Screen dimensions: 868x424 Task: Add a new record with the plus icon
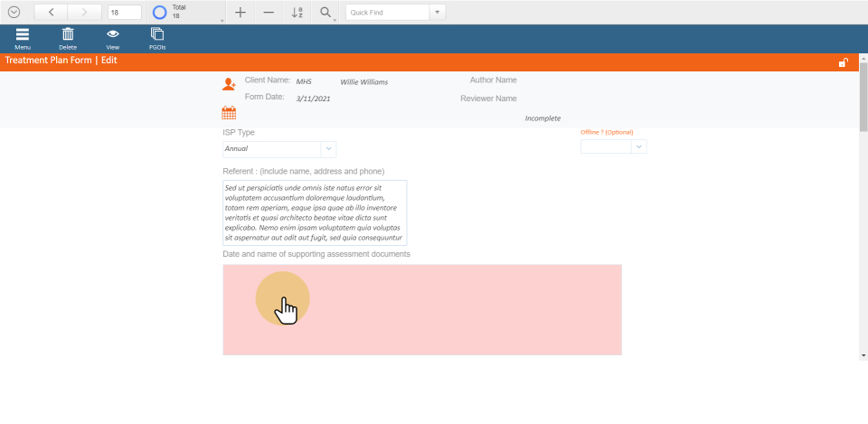[x=240, y=13]
